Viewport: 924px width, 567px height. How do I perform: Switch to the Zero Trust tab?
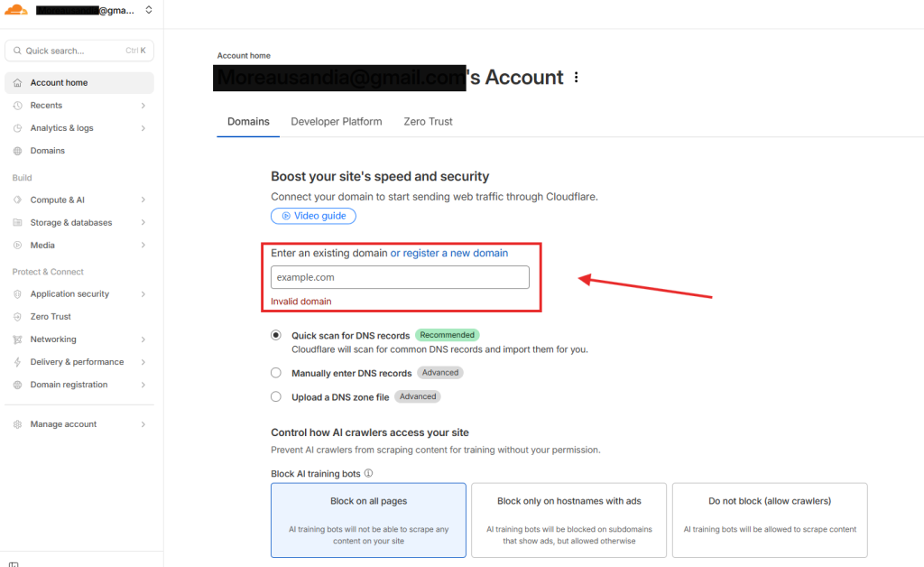pos(428,122)
